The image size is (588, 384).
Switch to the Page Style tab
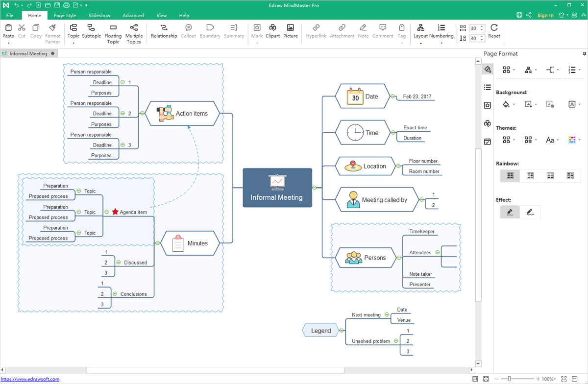click(65, 15)
